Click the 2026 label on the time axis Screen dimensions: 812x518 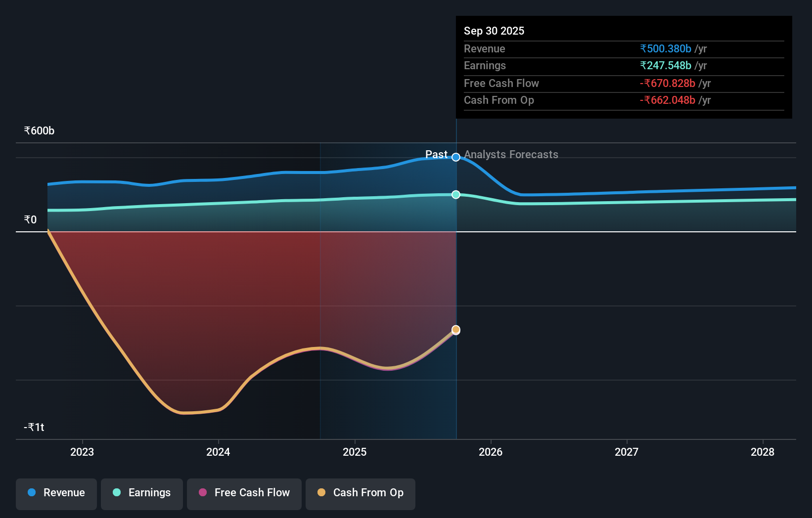(491, 452)
